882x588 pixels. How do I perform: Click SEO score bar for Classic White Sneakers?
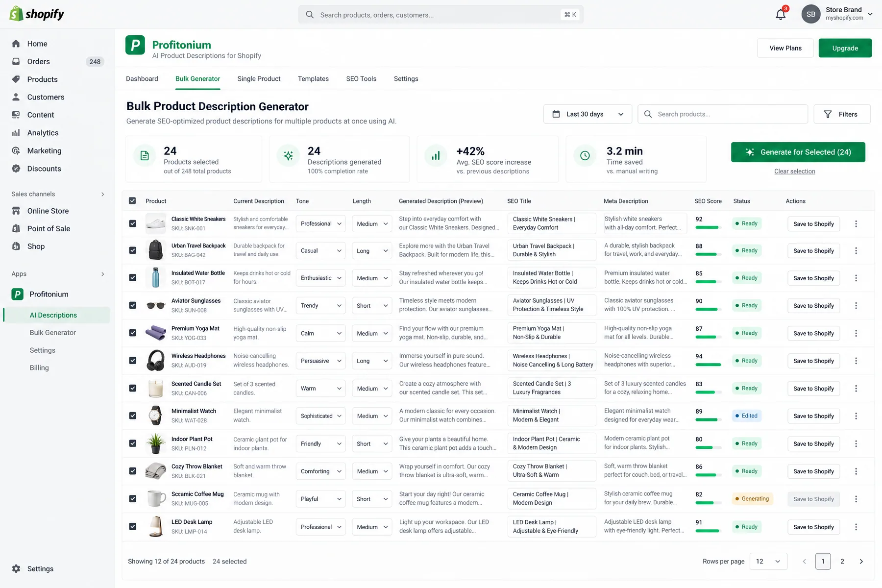(708, 228)
